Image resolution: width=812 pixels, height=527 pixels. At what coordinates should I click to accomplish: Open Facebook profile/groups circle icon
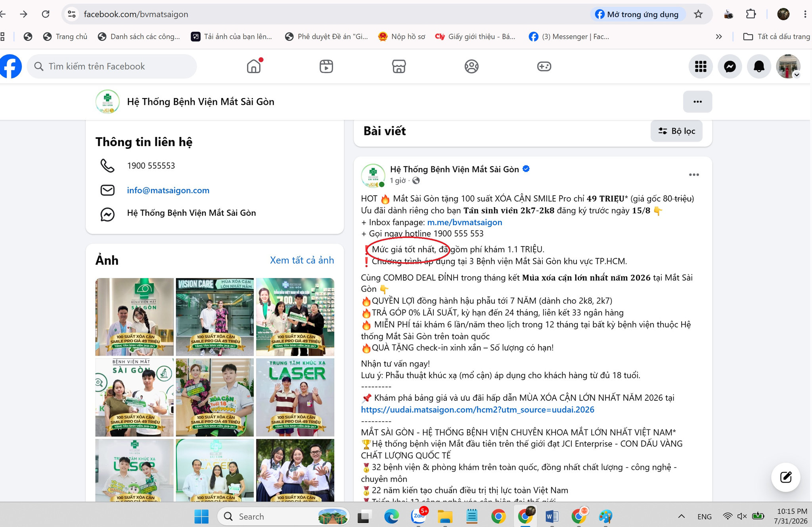pyautogui.click(x=471, y=66)
